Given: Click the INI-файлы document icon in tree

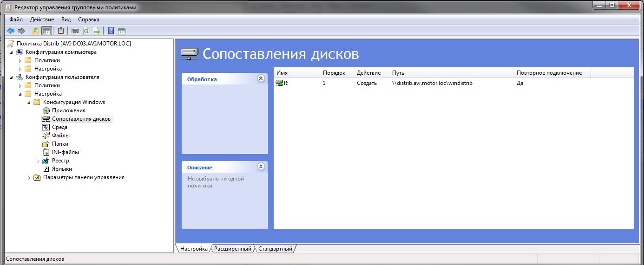Looking at the screenshot, I should coord(46,152).
